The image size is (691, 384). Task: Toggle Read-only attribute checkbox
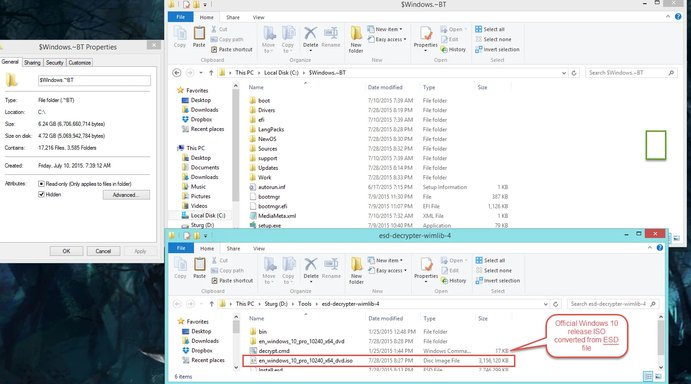pos(41,184)
